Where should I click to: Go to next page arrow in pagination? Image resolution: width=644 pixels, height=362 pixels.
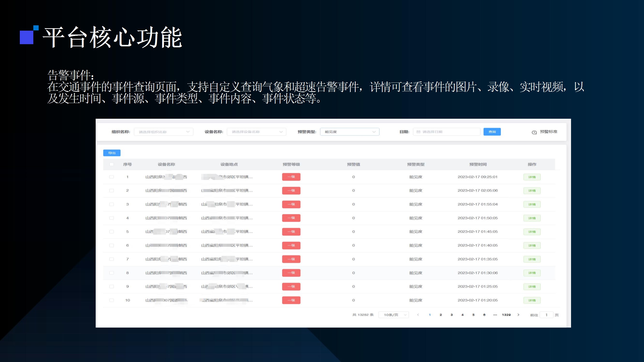(x=518, y=315)
